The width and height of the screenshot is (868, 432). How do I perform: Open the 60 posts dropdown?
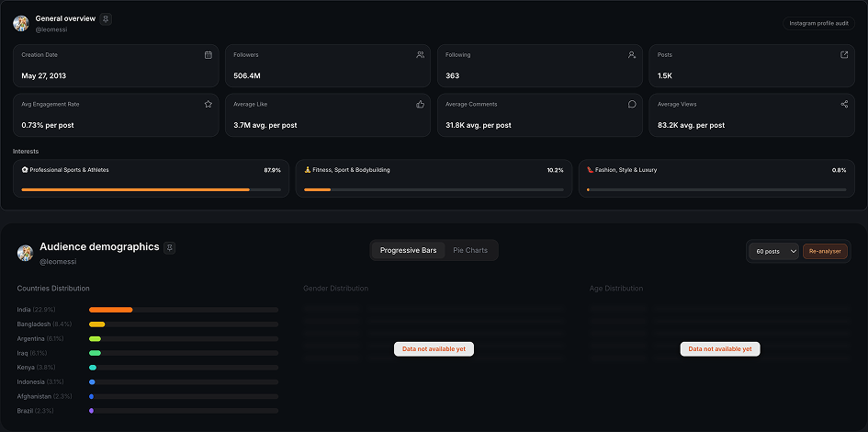[773, 251]
